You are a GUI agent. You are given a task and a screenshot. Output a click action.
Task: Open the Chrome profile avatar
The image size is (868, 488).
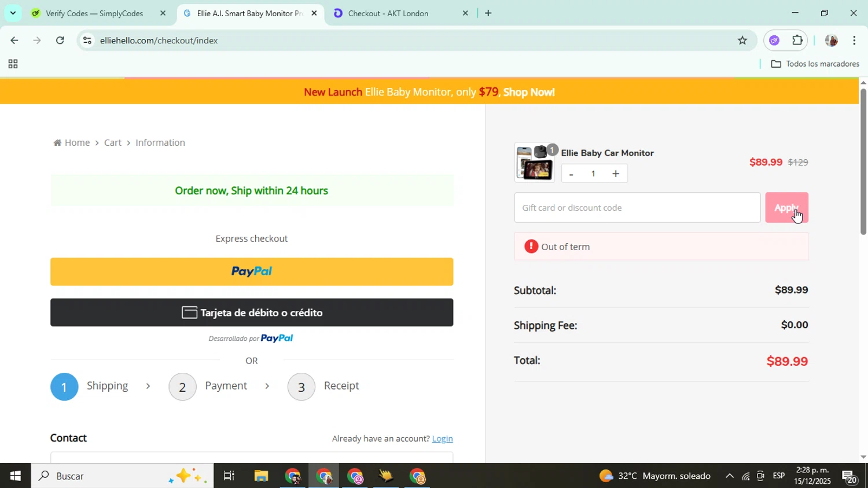point(831,41)
